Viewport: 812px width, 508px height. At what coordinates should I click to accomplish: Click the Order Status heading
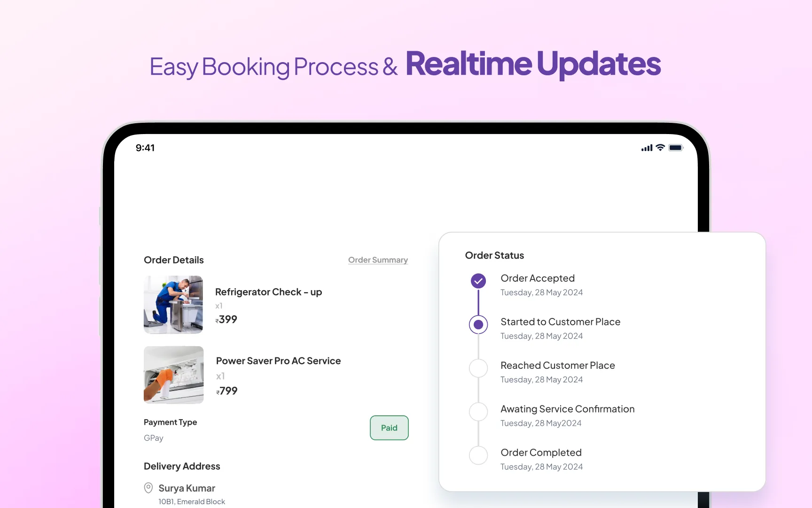tap(494, 255)
